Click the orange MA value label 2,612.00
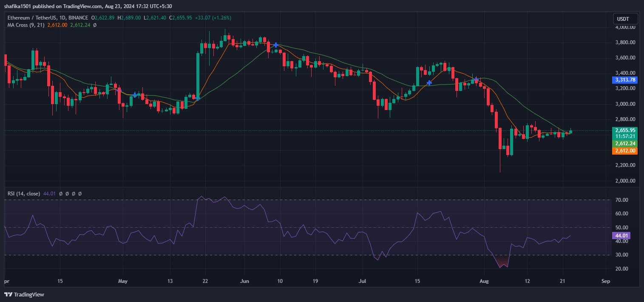644x302 pixels. coord(625,151)
